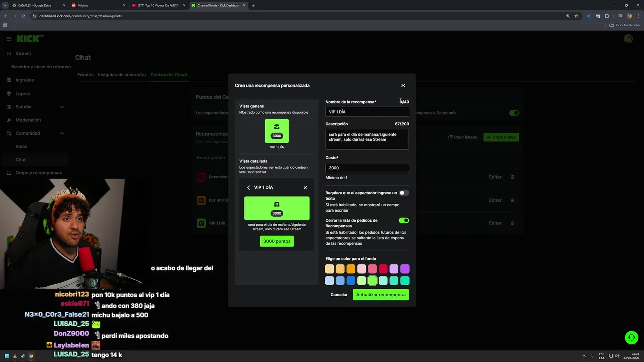Click Actualizar recompensa button
The width and height of the screenshot is (644, 362).
(x=380, y=295)
